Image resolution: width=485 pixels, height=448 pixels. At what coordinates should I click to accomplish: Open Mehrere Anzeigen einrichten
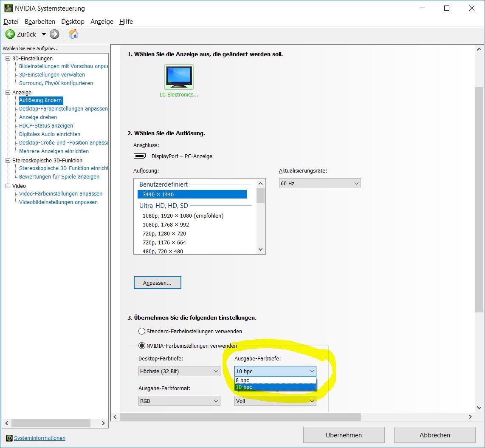(54, 151)
